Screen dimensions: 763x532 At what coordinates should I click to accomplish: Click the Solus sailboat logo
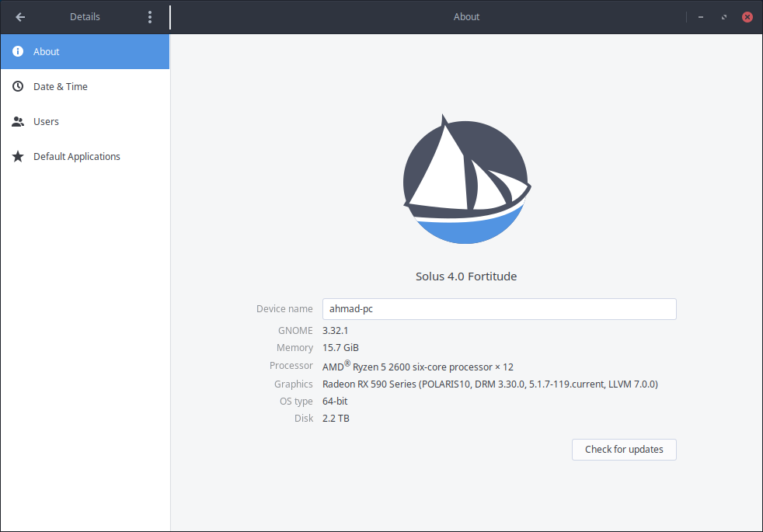click(466, 180)
